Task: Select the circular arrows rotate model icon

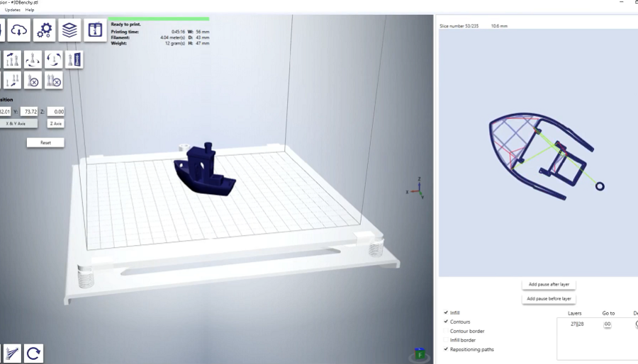Action: pyautogui.click(x=54, y=59)
